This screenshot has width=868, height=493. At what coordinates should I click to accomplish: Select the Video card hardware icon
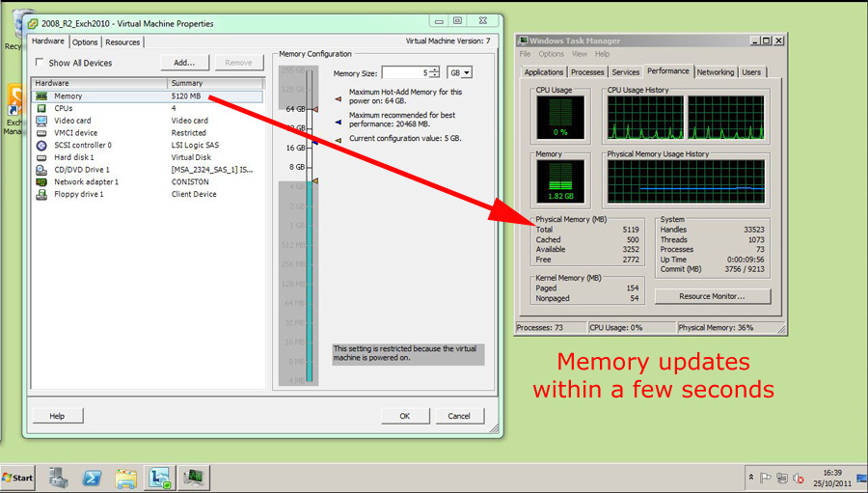pyautogui.click(x=41, y=121)
